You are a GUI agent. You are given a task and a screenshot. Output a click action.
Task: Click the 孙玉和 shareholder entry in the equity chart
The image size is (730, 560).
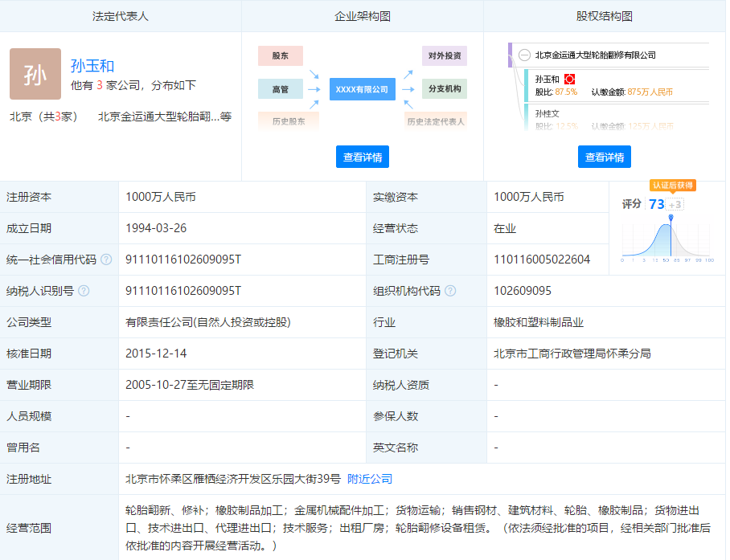tap(547, 80)
